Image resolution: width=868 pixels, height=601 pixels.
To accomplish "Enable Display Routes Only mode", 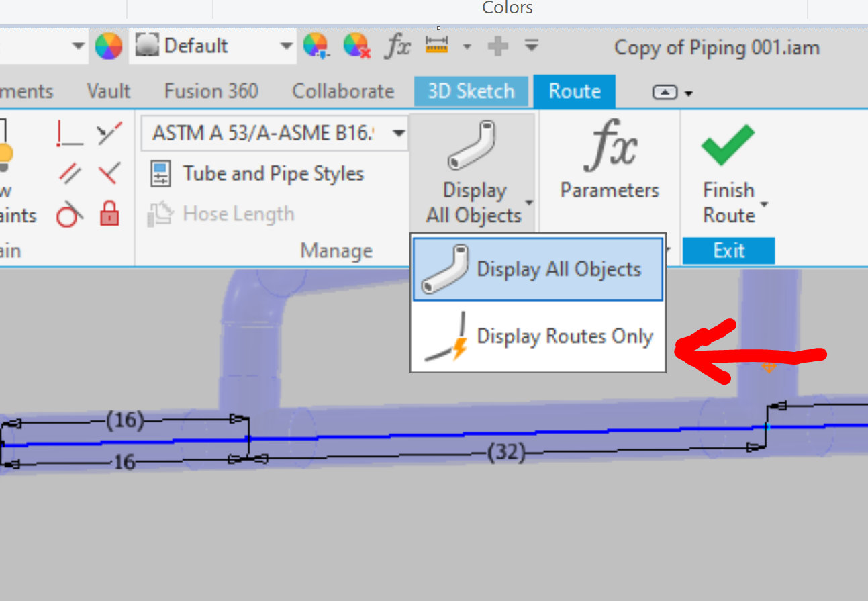I will click(x=537, y=336).
